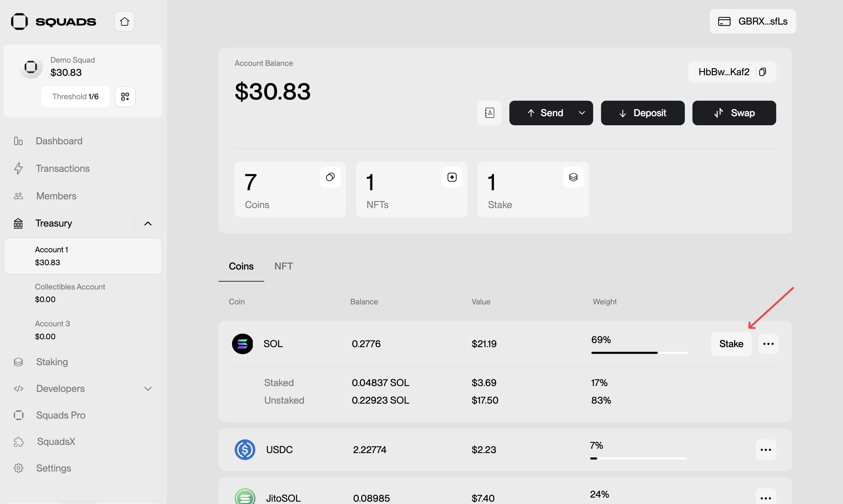Open the 7 Coins card
Screen dimensions: 843x504
(290, 189)
